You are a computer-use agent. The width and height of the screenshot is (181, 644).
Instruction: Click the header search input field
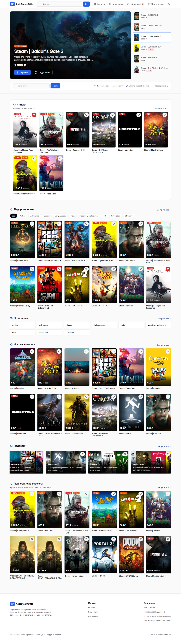(x=59, y=4)
